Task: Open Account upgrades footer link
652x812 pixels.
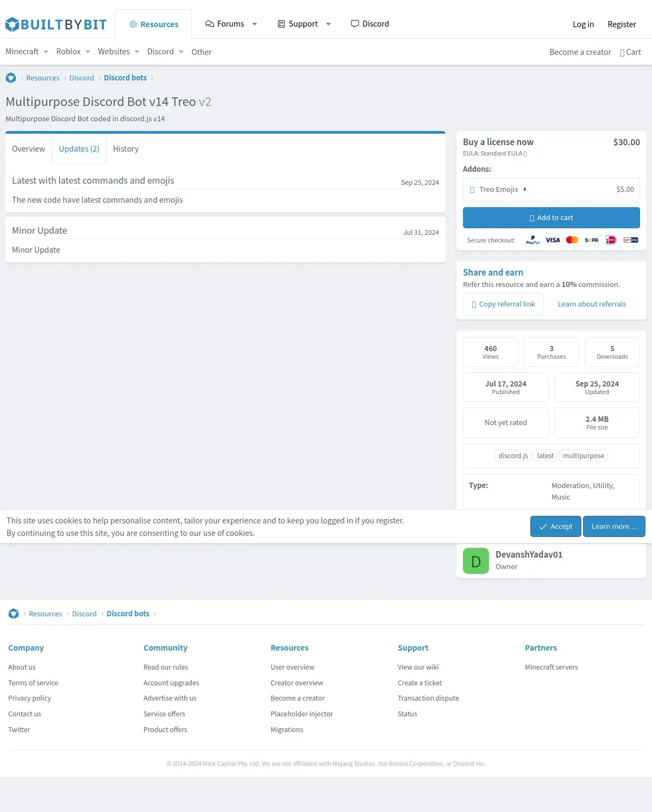Action: (x=171, y=683)
